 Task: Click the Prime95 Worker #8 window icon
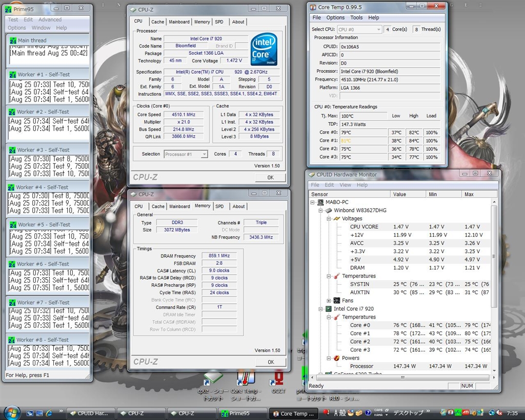click(x=11, y=340)
